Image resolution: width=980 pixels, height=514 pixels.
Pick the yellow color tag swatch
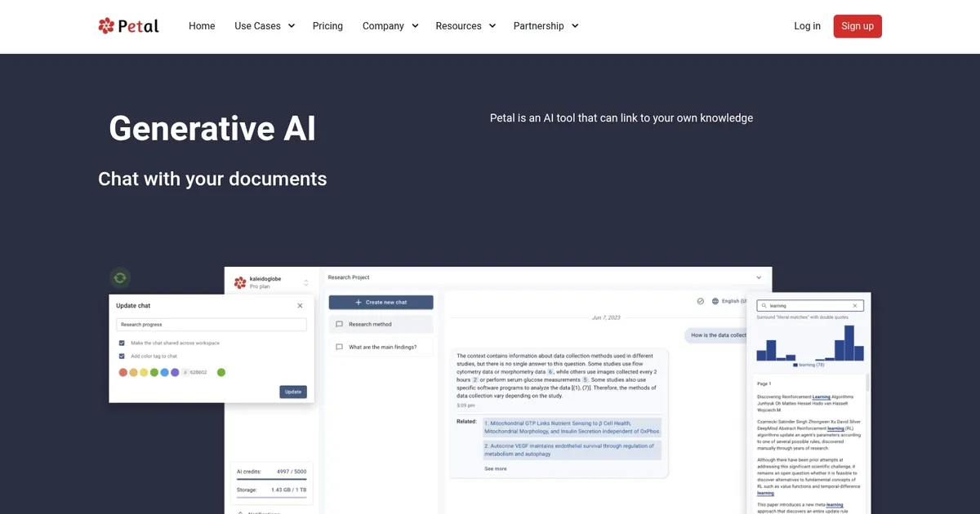pos(144,372)
